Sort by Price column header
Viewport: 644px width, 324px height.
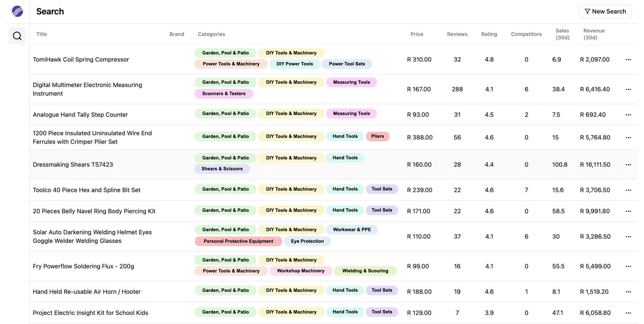(x=417, y=34)
